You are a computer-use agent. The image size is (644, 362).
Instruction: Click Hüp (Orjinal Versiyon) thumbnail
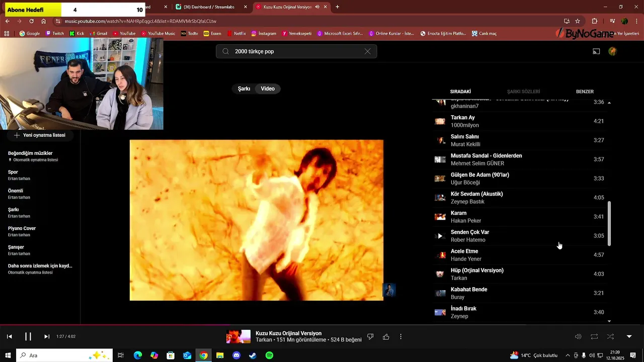[440, 274]
